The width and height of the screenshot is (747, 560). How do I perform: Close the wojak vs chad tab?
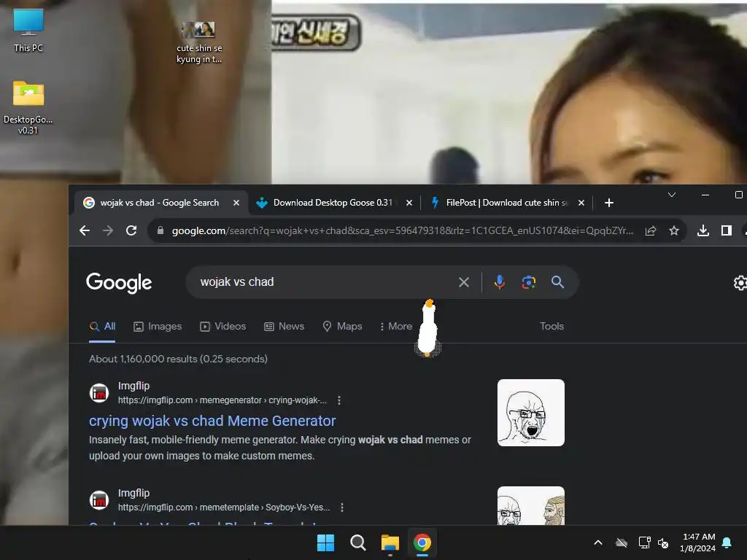236,203
